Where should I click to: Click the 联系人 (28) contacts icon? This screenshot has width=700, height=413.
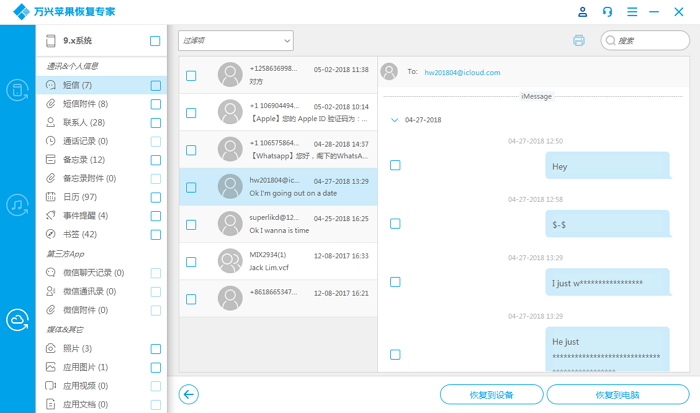(x=51, y=122)
